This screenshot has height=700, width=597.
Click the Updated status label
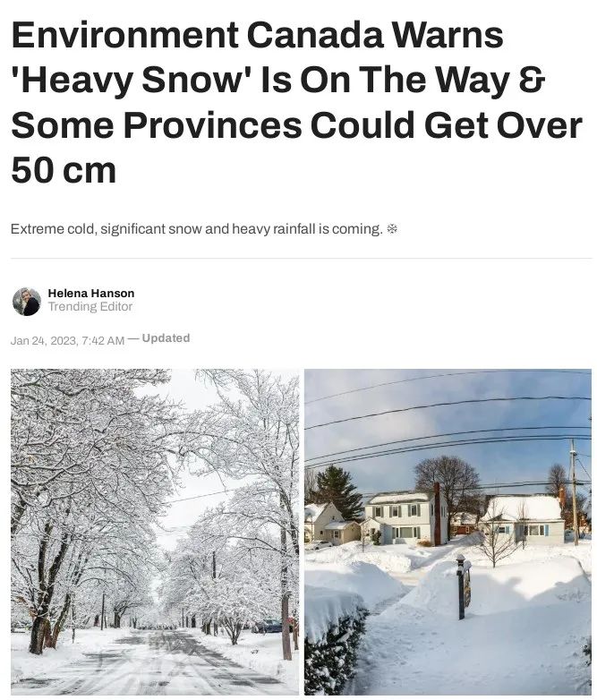[x=166, y=338]
